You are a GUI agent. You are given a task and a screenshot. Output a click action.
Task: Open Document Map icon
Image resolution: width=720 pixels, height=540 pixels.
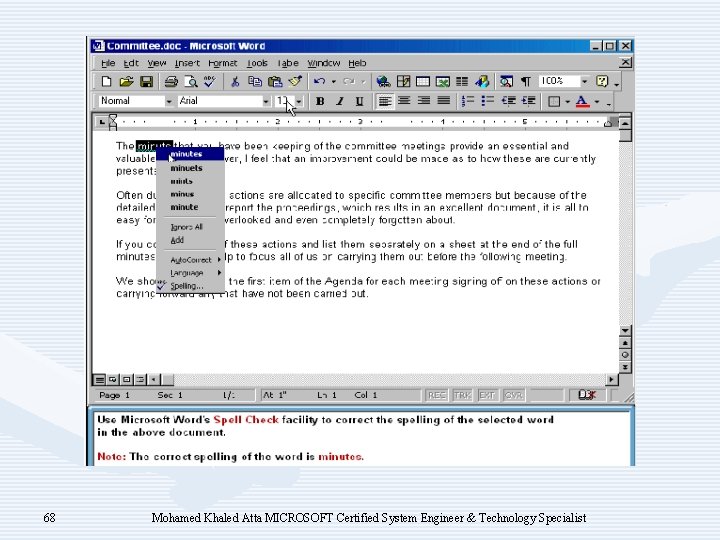[x=506, y=82]
